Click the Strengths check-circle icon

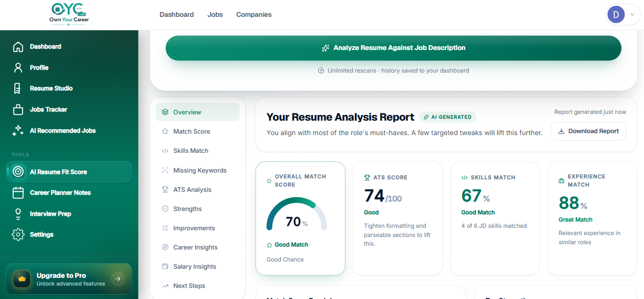point(165,209)
